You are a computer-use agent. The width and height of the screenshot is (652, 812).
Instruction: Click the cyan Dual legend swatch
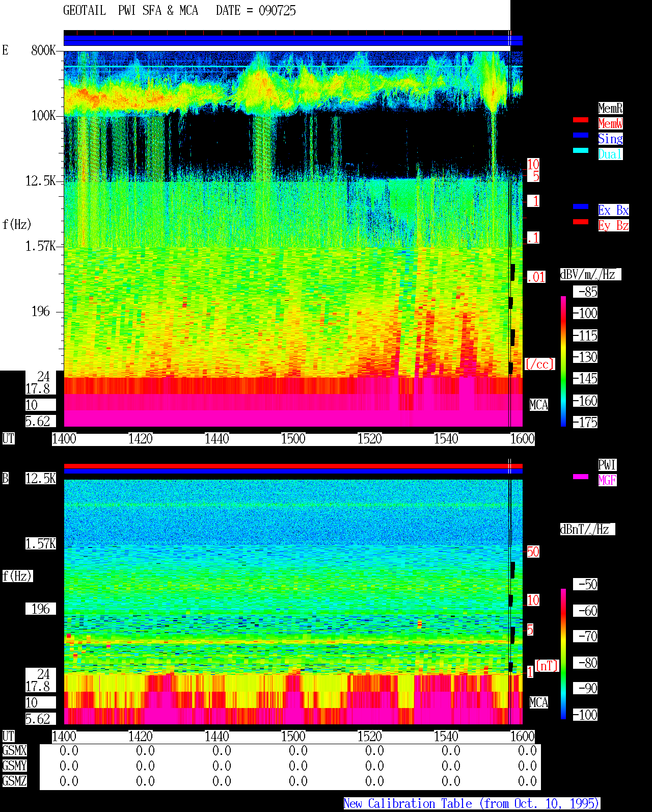coord(581,150)
